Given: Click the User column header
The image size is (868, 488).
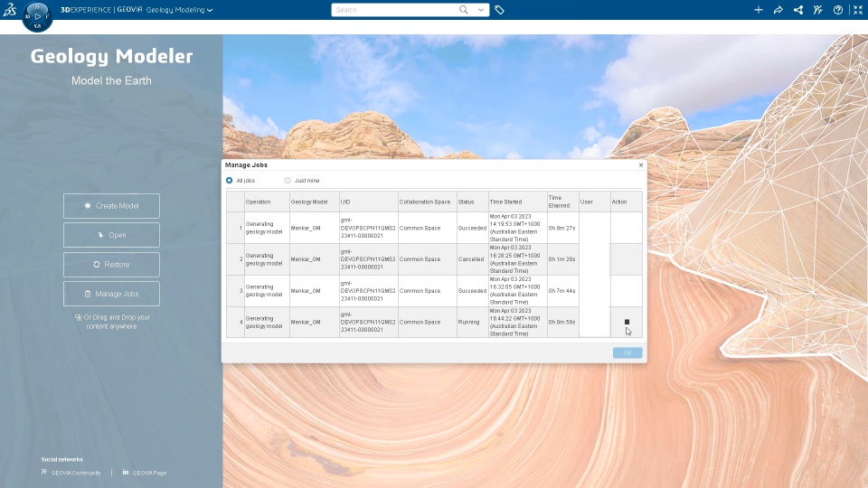Looking at the screenshot, I should tap(595, 202).
